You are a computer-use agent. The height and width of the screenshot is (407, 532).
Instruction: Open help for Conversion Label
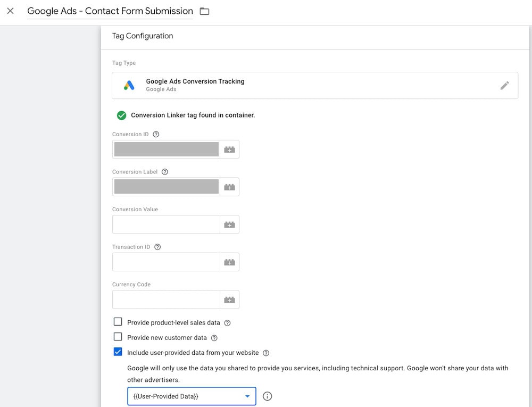point(165,172)
